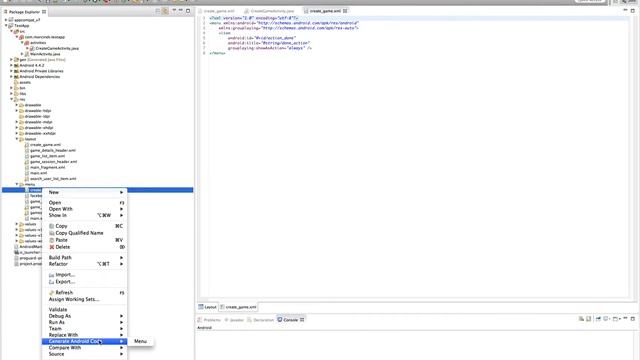Screen dimensions: 640x360
Task: Click the Package Explorer view icon
Action: click(6, 12)
